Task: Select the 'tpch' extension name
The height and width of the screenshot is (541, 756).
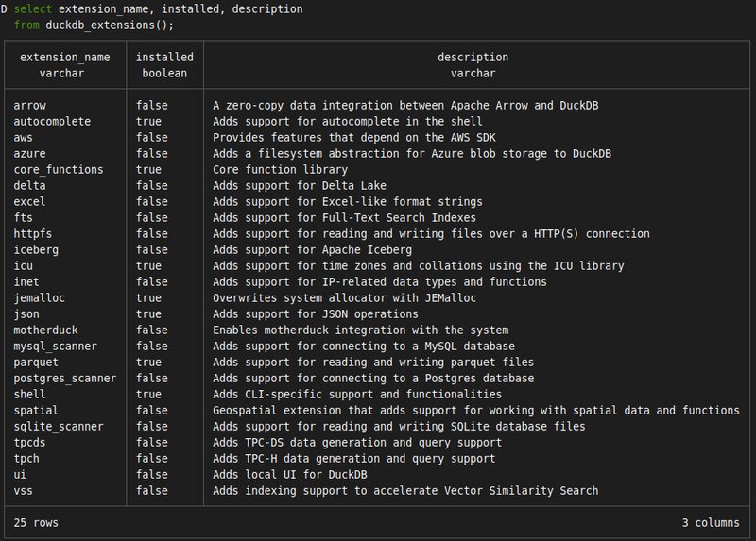Action: click(26, 459)
